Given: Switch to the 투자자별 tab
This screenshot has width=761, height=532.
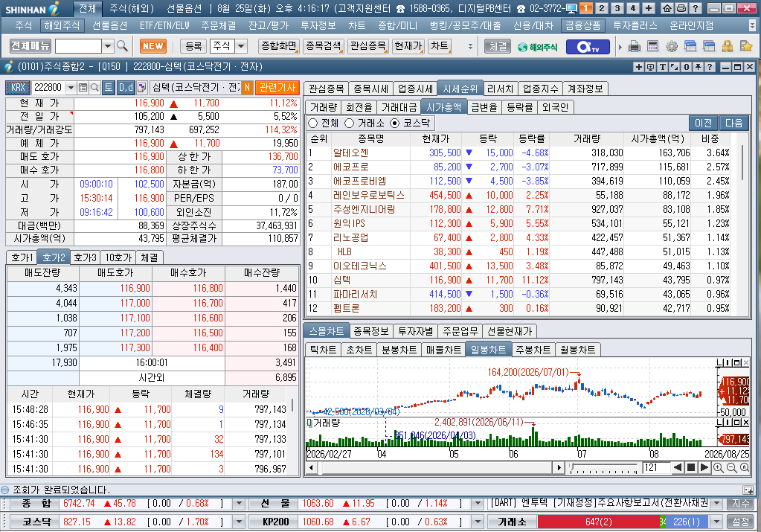Looking at the screenshot, I should coord(415,331).
